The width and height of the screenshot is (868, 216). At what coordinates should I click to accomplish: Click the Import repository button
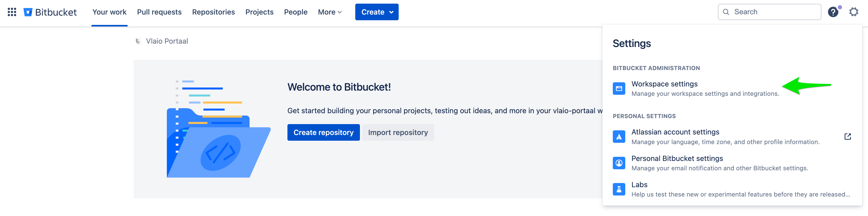(x=398, y=133)
